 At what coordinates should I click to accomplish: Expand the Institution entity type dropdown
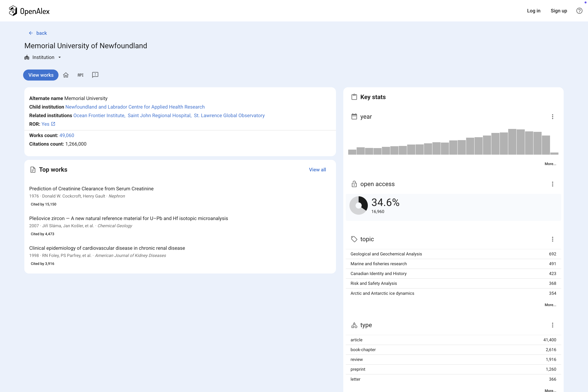tap(60, 57)
